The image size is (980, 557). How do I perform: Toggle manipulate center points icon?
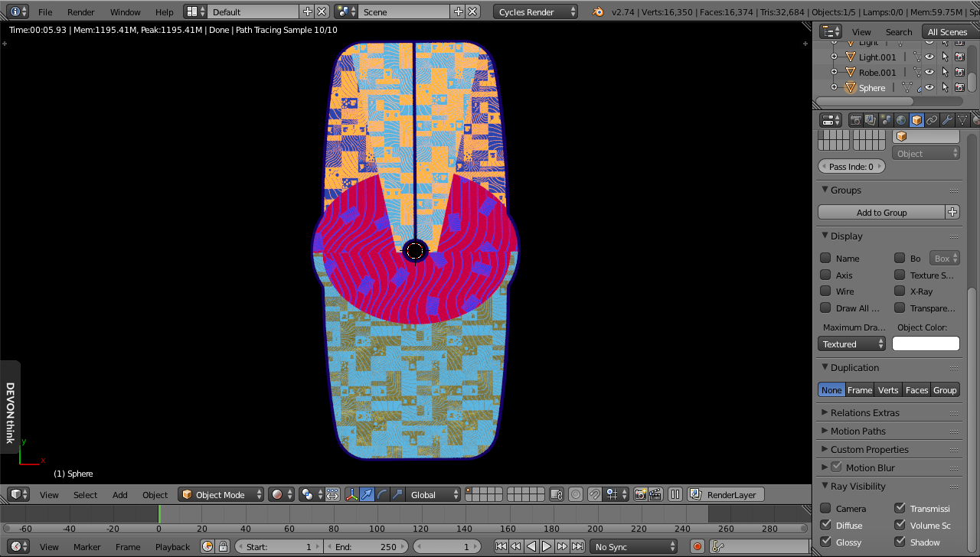pos(333,494)
